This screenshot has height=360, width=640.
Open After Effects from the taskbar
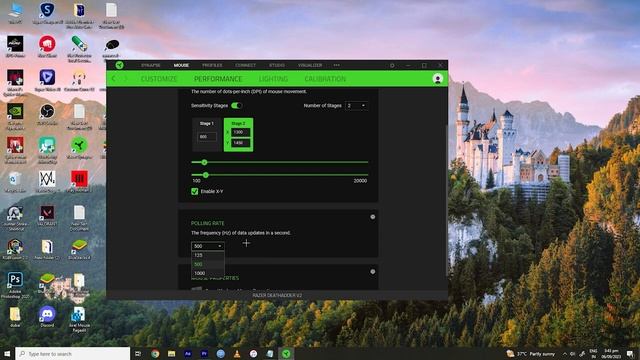pos(188,353)
